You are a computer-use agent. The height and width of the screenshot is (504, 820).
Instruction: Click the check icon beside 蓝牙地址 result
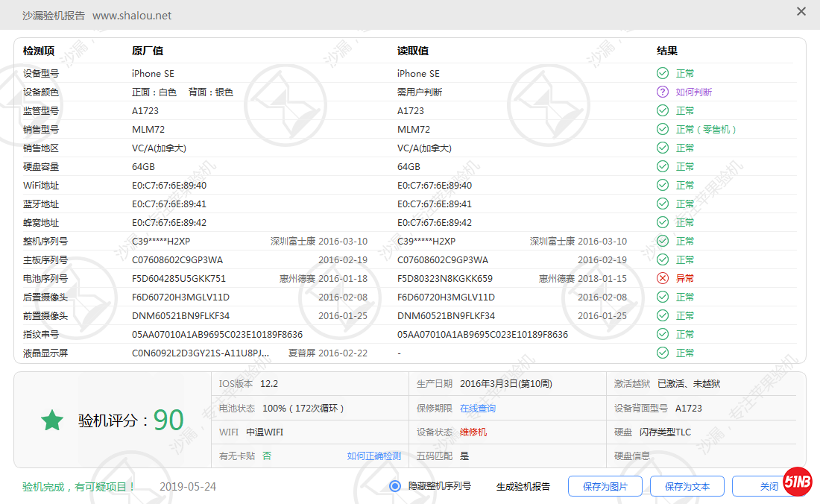pyautogui.click(x=662, y=204)
